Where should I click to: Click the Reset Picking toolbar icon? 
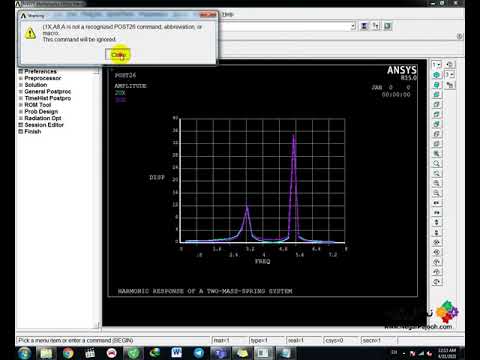tap(376, 26)
